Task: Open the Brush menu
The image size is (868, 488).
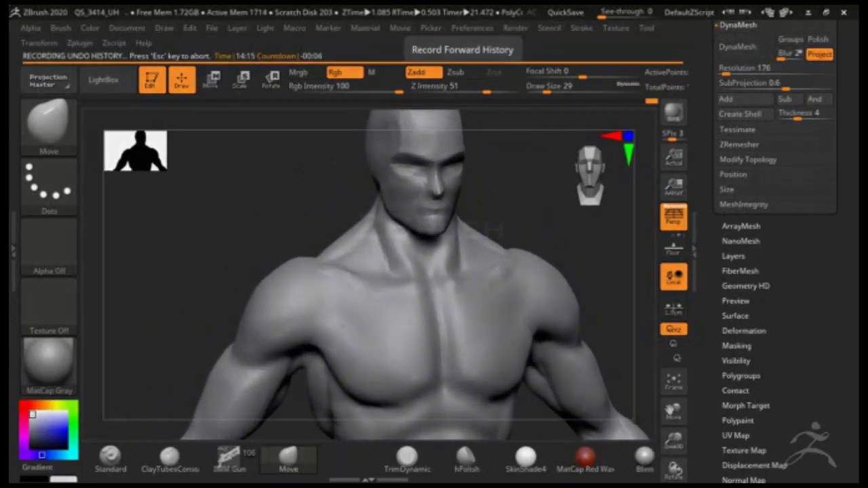Action: click(60, 28)
